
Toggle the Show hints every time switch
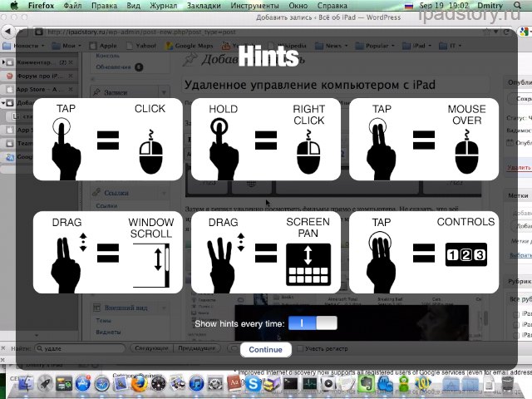click(x=313, y=323)
